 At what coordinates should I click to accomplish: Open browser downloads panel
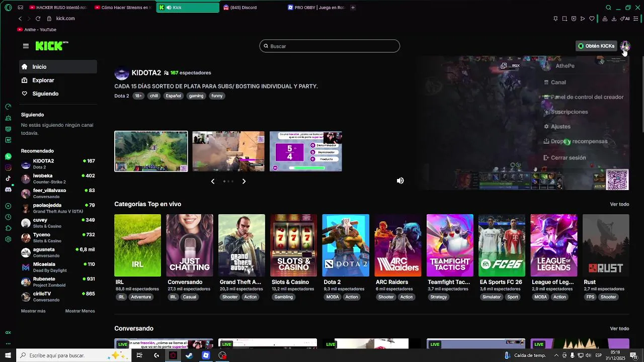tap(614, 19)
